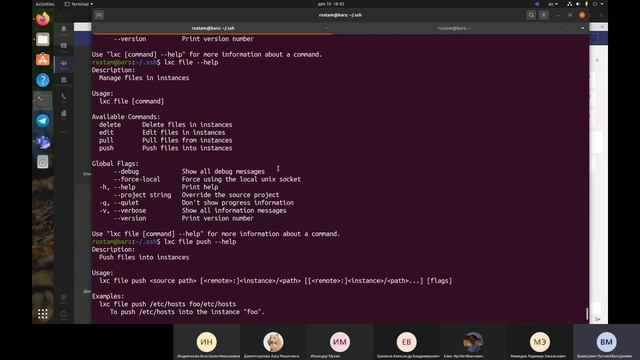This screenshot has width=640, height=360.
Task: Click the '-q, --quiet' flag text
Action: (x=119, y=202)
